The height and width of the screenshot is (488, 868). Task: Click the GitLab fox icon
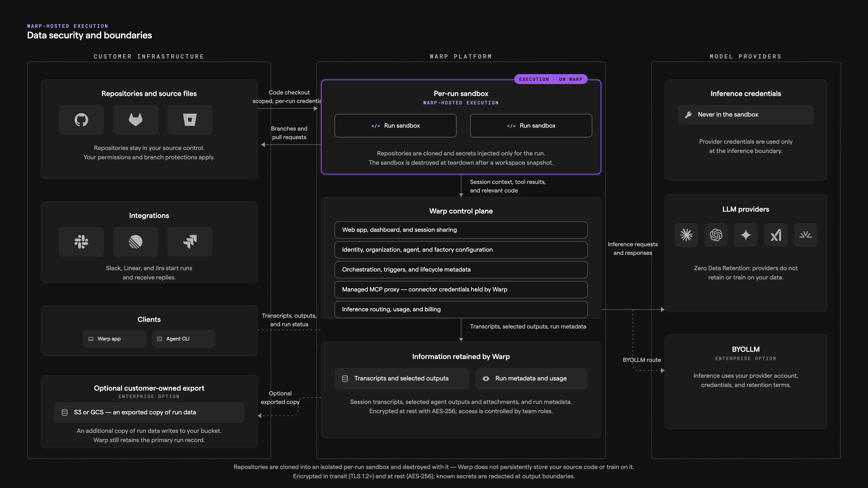pyautogui.click(x=135, y=120)
